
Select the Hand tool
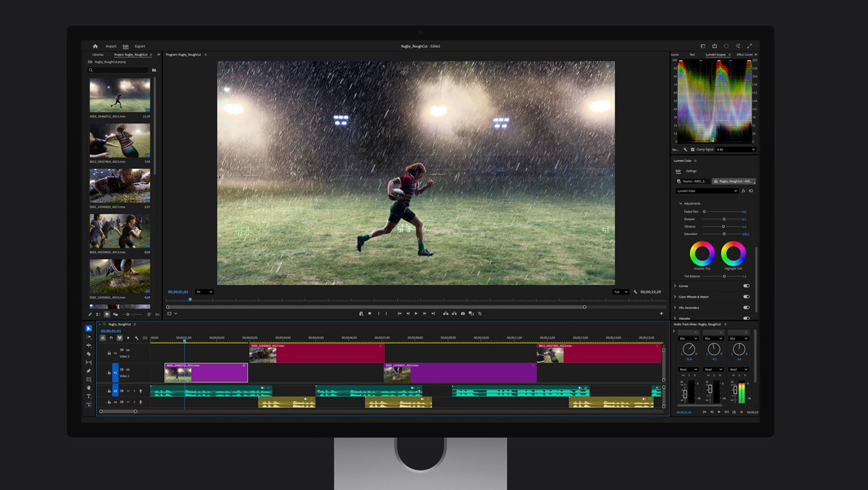coord(89,388)
